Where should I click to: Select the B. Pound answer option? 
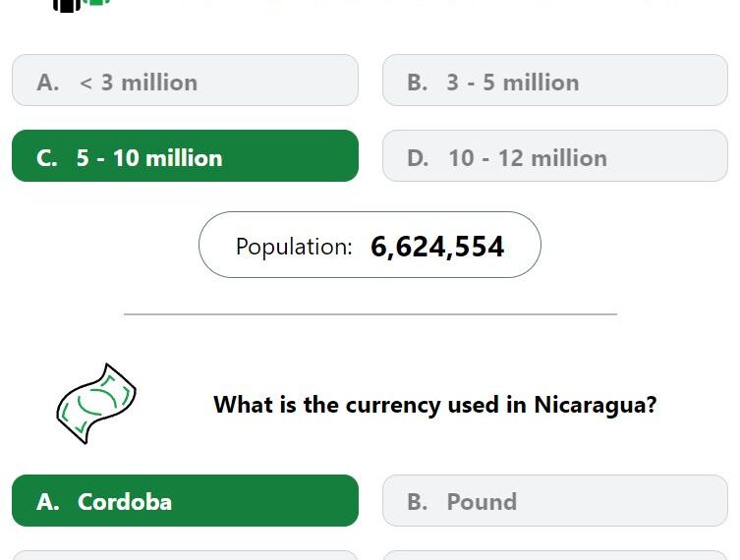pos(554,501)
